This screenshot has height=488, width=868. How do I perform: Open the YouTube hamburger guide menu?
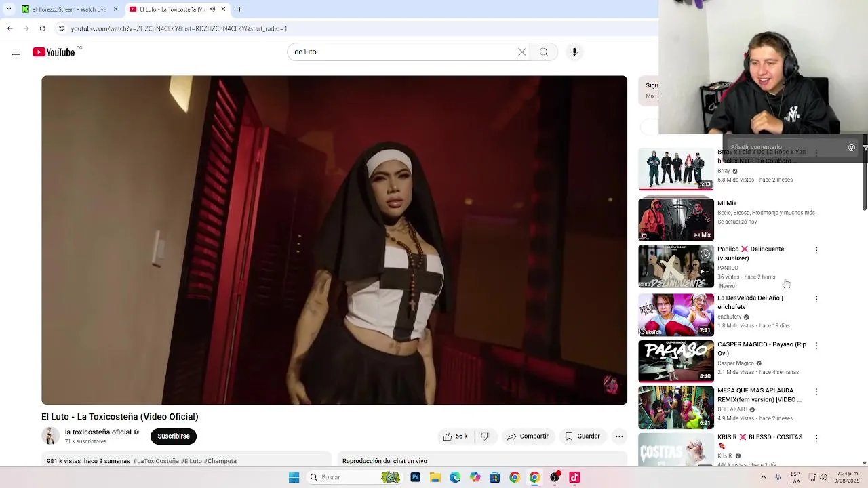[16, 52]
